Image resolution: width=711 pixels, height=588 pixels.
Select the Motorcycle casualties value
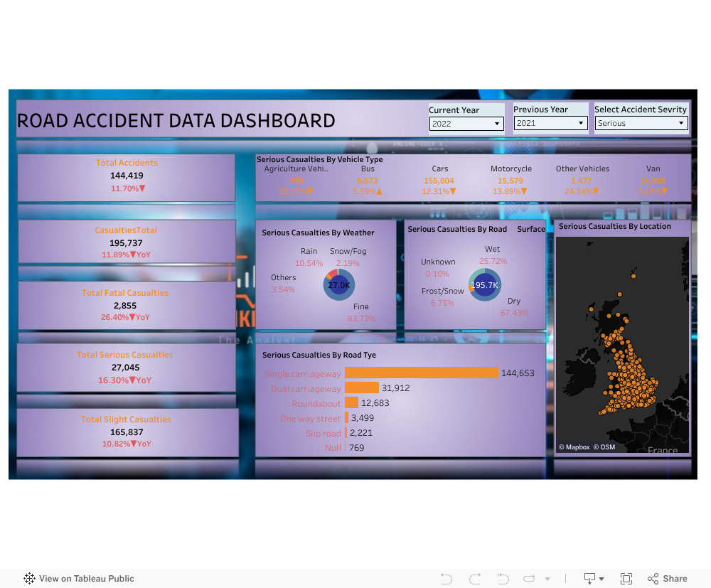pos(510,181)
